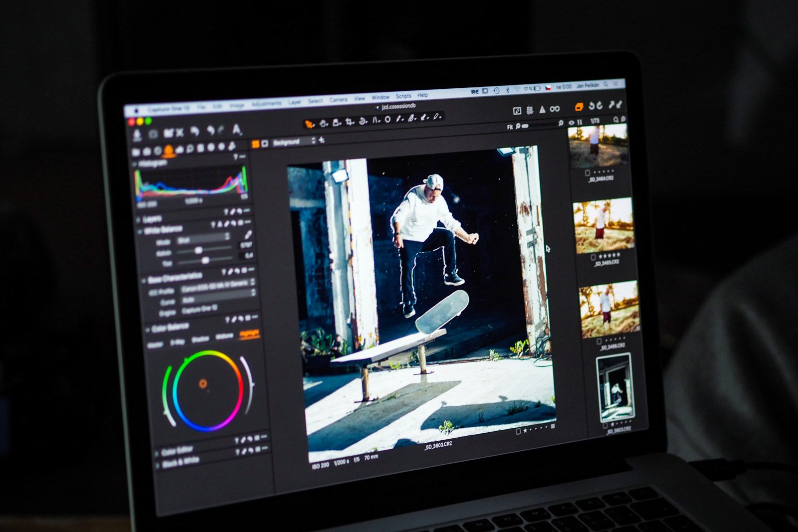Image resolution: width=798 pixels, height=532 pixels.
Task: Click the camera Capture icon
Action: (x=153, y=134)
